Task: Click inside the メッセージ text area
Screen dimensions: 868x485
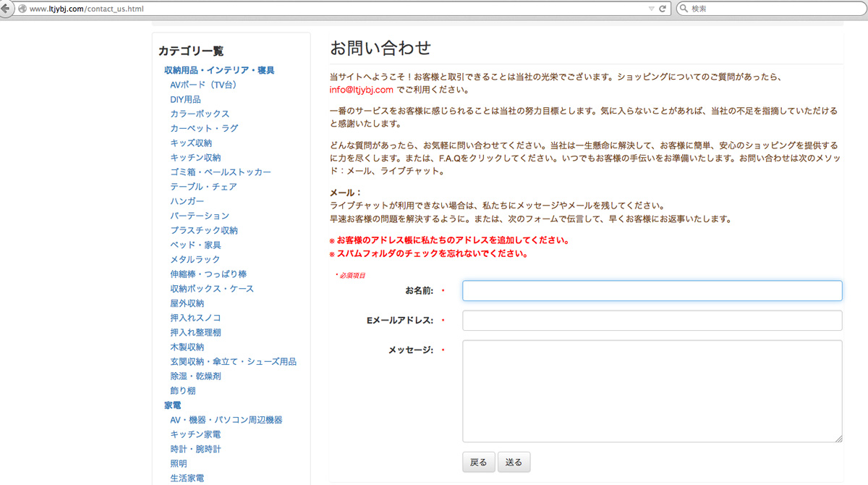Action: click(652, 391)
